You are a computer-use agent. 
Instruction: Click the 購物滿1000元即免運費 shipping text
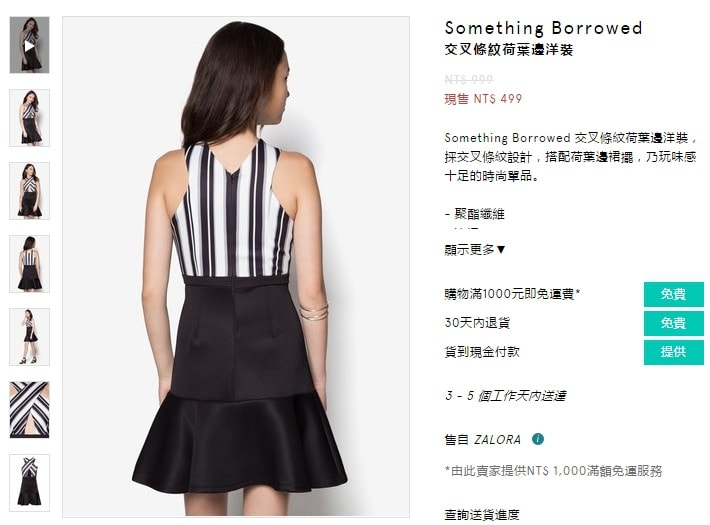(512, 294)
